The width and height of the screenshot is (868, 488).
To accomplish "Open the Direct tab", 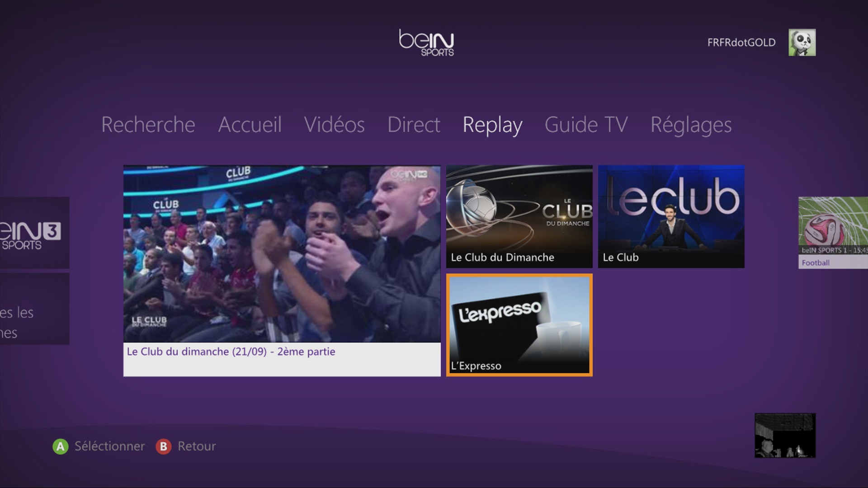I will pos(414,125).
